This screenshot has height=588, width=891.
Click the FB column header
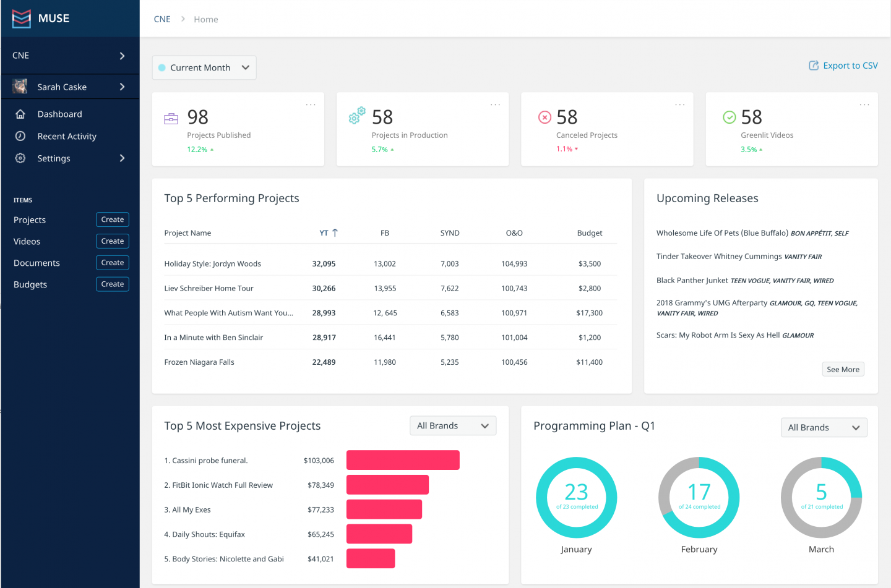pyautogui.click(x=385, y=233)
